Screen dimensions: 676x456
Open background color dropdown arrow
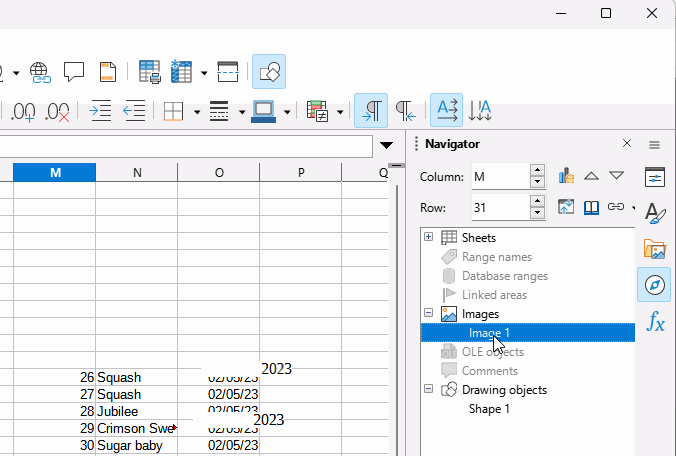[287, 112]
